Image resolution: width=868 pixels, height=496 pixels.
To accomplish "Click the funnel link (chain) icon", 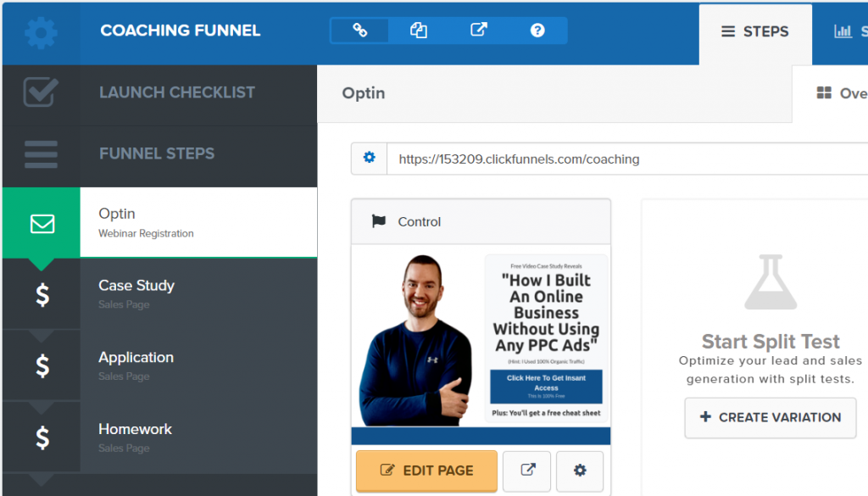I will pyautogui.click(x=359, y=31).
